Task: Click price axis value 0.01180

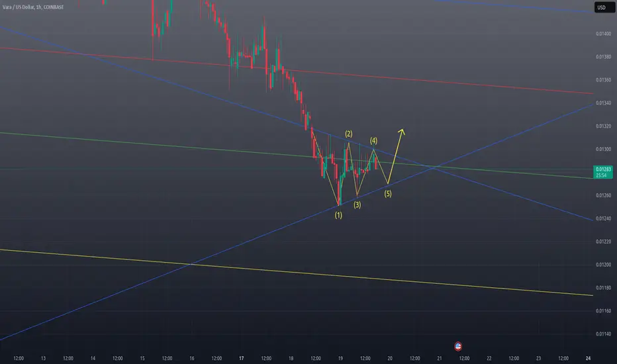Action: coord(603,288)
